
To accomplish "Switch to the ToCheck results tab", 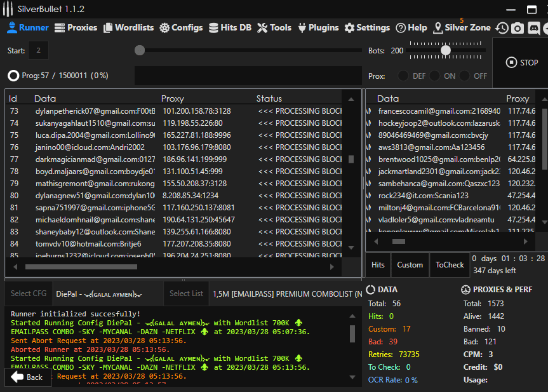I will 450,265.
